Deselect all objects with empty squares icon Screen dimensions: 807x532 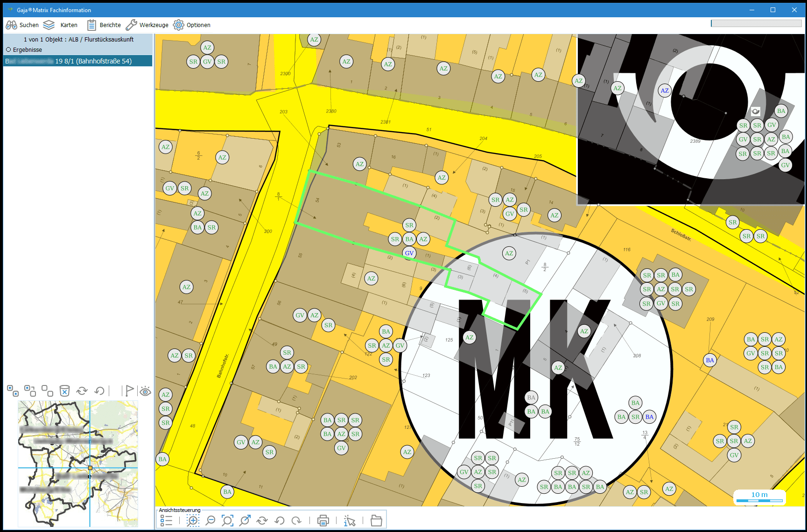[x=47, y=391]
